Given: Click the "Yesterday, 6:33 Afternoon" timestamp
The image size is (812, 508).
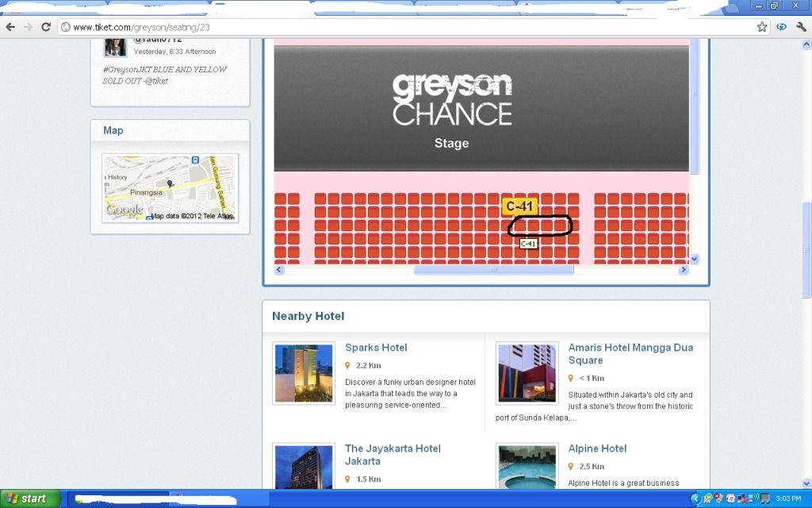Looking at the screenshot, I should (174, 52).
